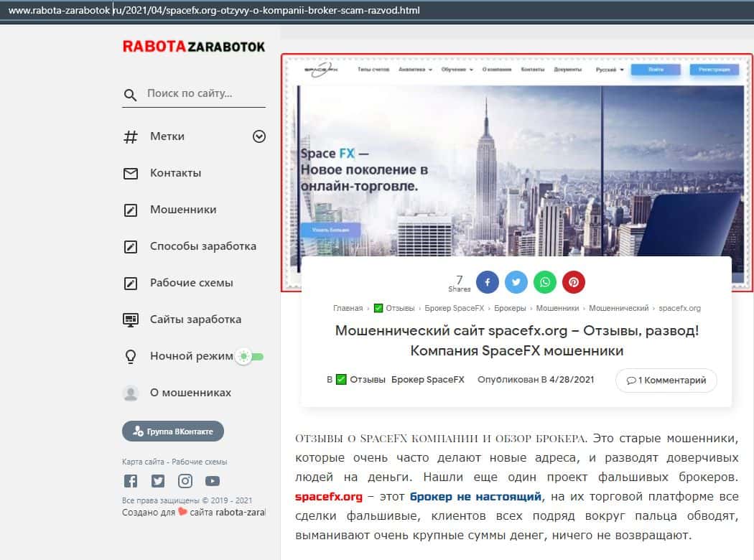Click the 'Все права защищены © 2019 - 2021' text

(187, 501)
